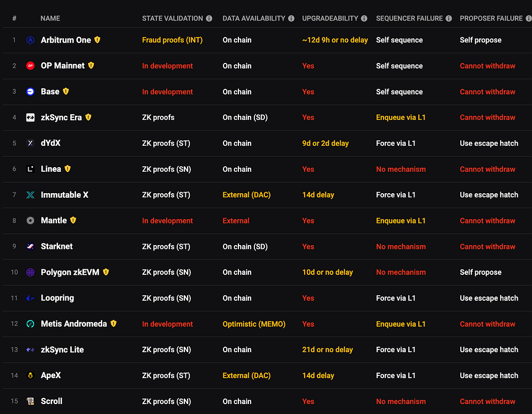Click the Polygon zkEVM logo icon
The height and width of the screenshot is (414, 532).
[x=30, y=272]
